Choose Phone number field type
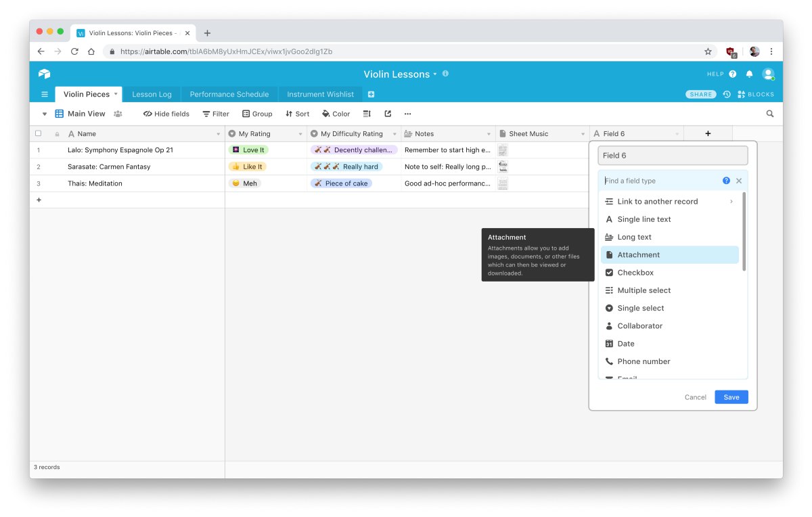This screenshot has height=517, width=812. click(x=670, y=361)
